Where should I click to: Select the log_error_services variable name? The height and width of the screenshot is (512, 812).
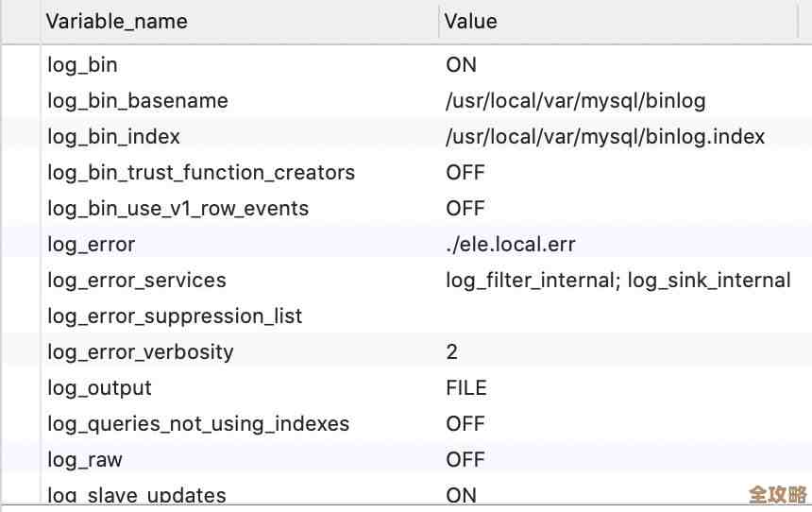coord(137,281)
